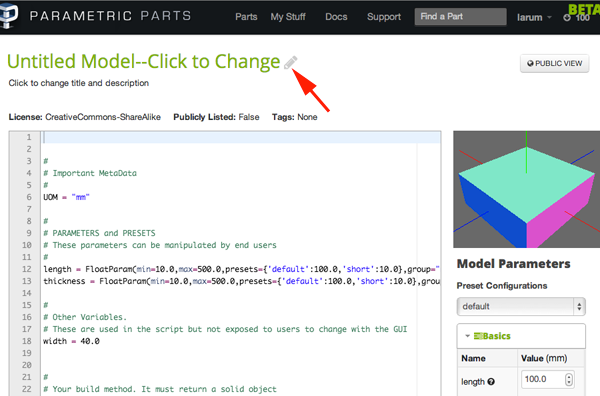Click the code line width = 40.0
This screenshot has width=600, height=396.
click(71, 341)
